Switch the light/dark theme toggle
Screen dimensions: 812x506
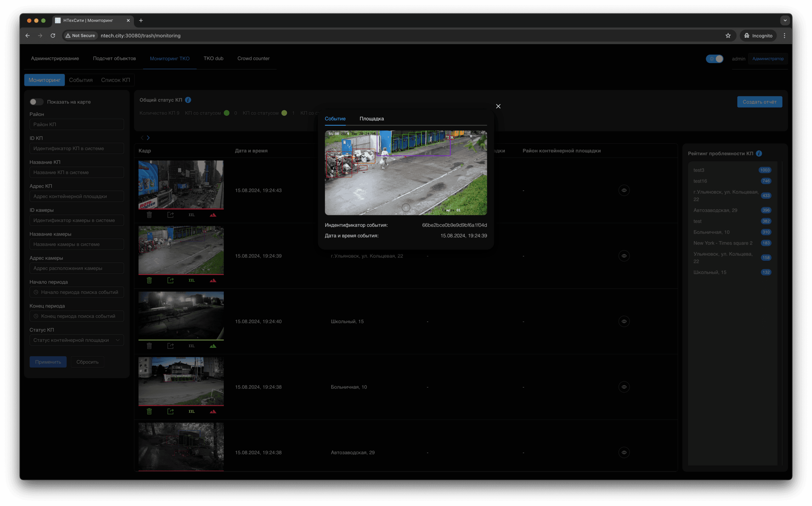(x=715, y=59)
